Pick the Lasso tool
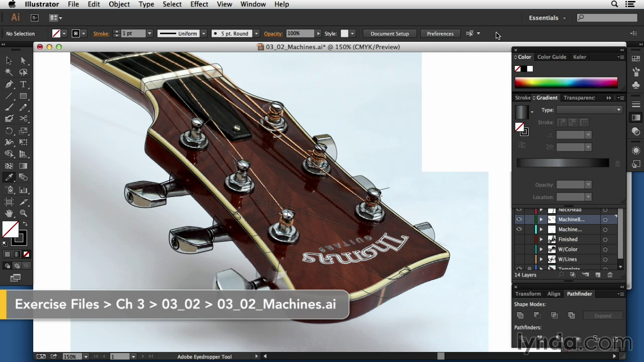Viewport: 644px width, 362px height. pos(23,72)
